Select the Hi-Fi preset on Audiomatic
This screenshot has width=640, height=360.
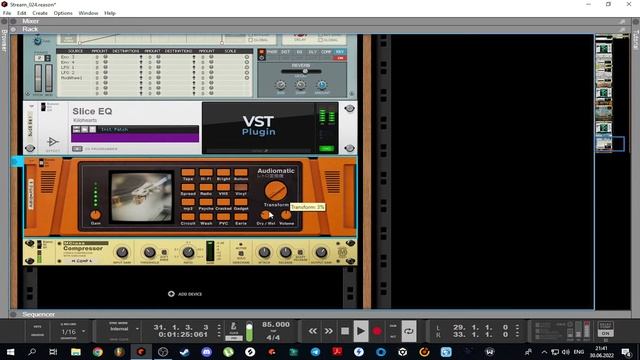[206, 173]
